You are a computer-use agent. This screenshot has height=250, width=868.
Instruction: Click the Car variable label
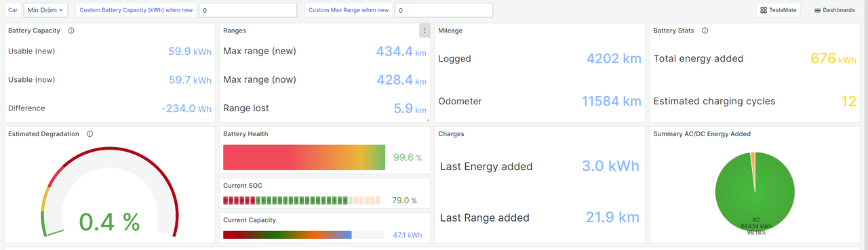[13, 10]
